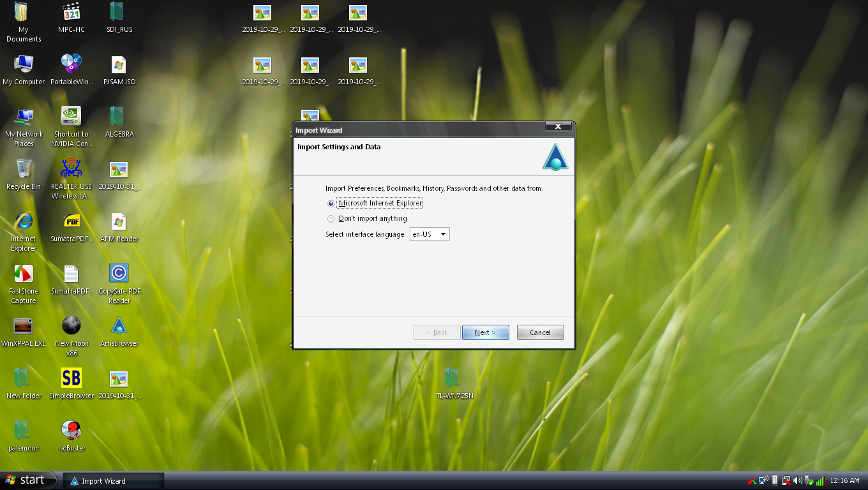
Task: Open MPC-HC media player
Action: (x=71, y=13)
